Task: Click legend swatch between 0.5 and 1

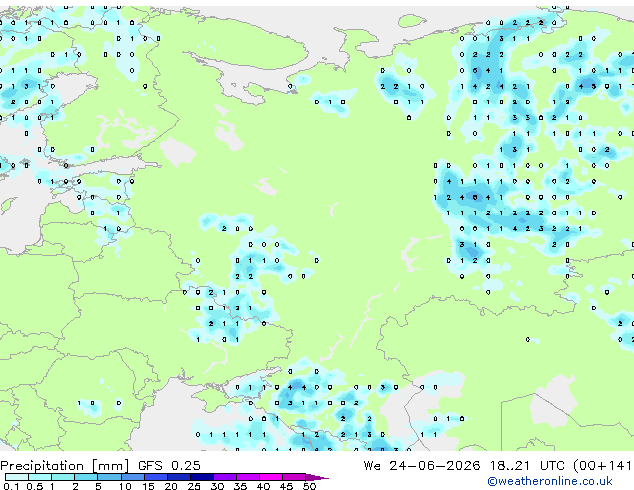Action: (40, 477)
